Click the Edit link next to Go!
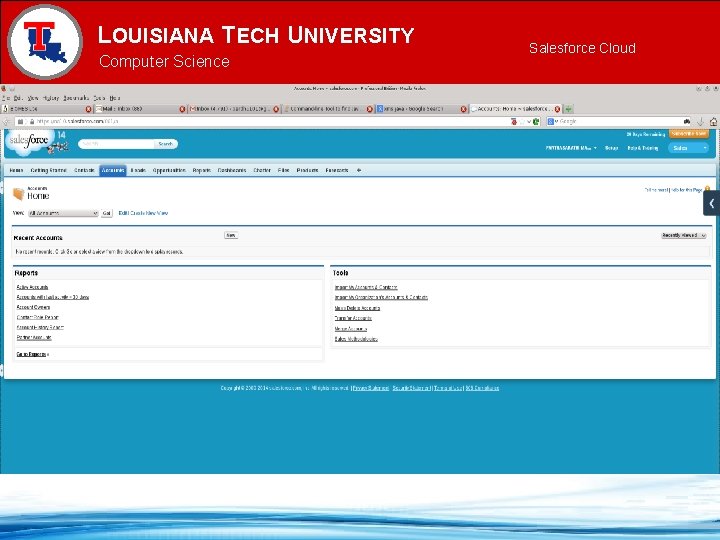Viewport: 720px width, 540px height. pyautogui.click(x=123, y=213)
